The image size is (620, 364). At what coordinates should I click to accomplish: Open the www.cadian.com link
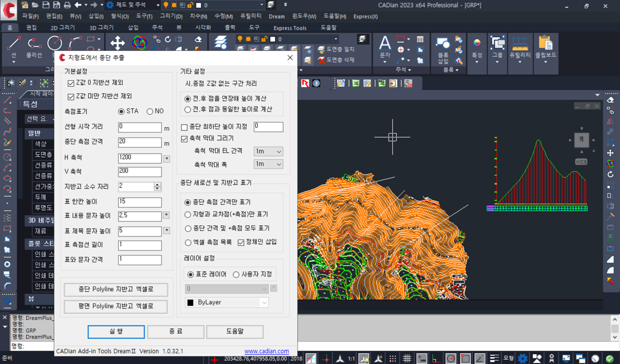click(x=266, y=351)
